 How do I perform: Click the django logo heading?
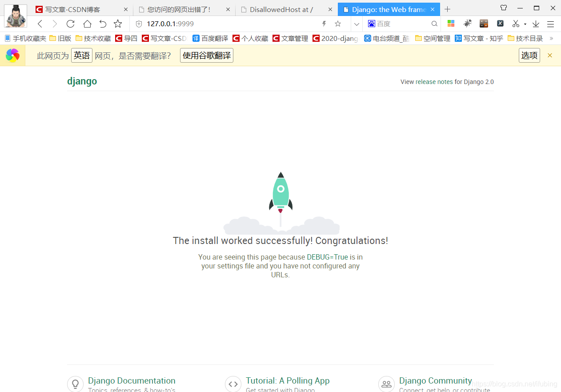tap(82, 81)
